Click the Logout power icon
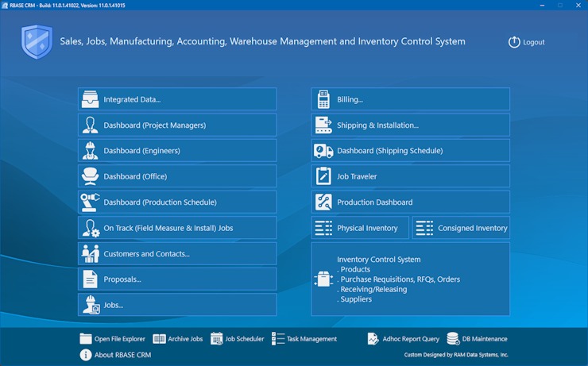Image resolution: width=588 pixels, height=366 pixels. tap(514, 42)
